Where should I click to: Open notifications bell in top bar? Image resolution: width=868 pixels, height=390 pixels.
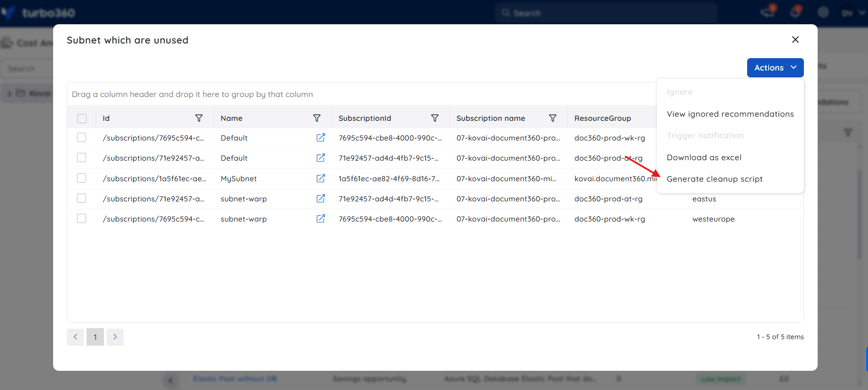coord(796,12)
